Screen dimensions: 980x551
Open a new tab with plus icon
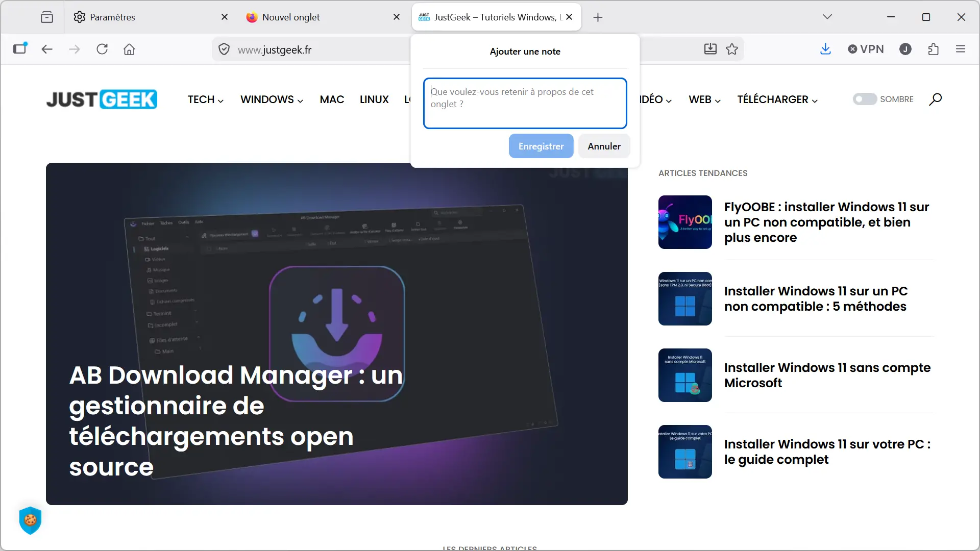(x=598, y=17)
